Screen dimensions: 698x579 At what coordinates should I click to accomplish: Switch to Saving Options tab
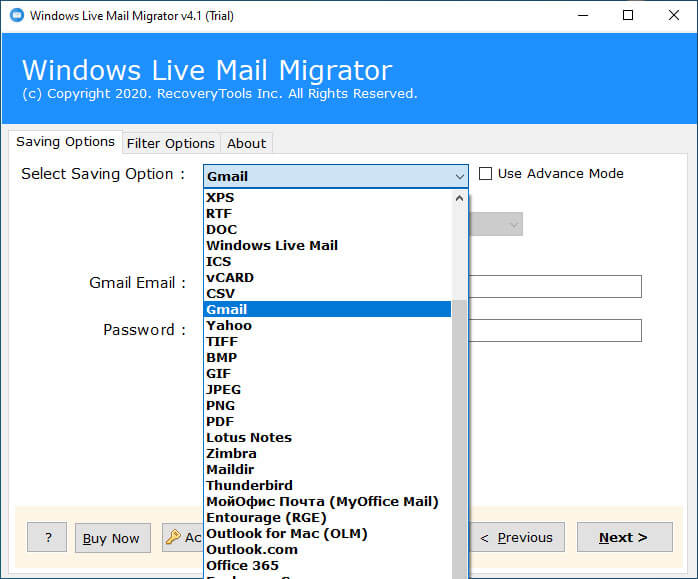65,142
